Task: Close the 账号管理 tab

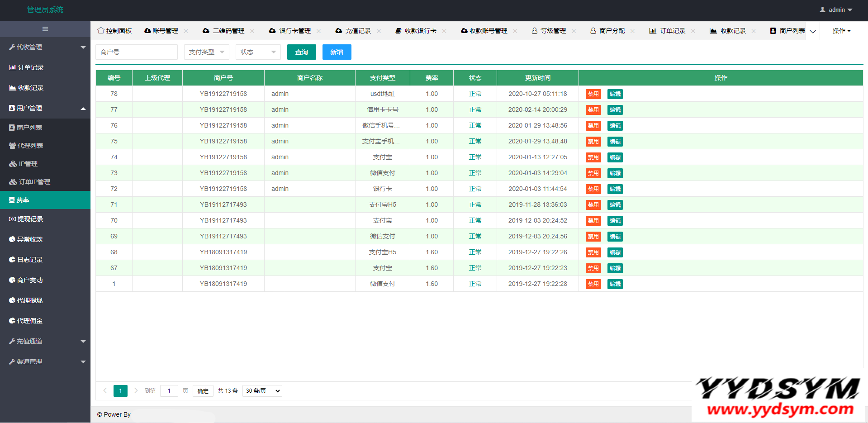Action: pos(186,31)
